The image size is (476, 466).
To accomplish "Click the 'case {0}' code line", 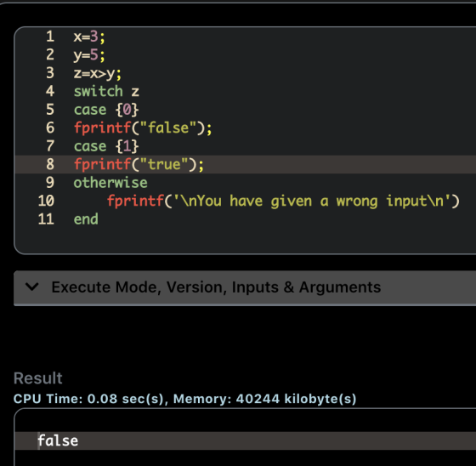I will pyautogui.click(x=106, y=110).
